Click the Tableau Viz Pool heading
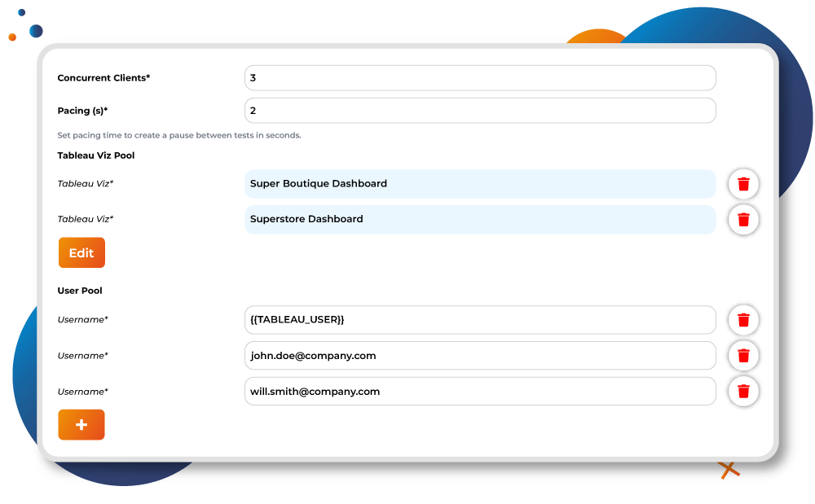 coord(95,156)
